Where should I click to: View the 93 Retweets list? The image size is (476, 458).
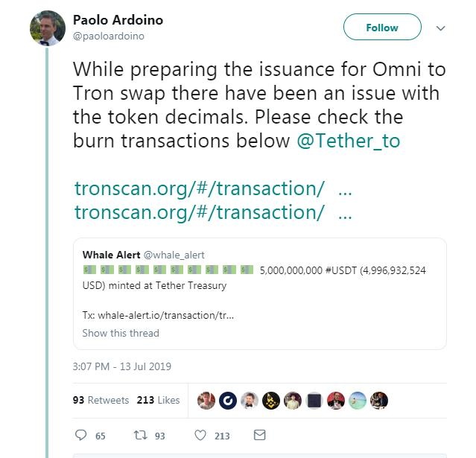click(x=101, y=400)
